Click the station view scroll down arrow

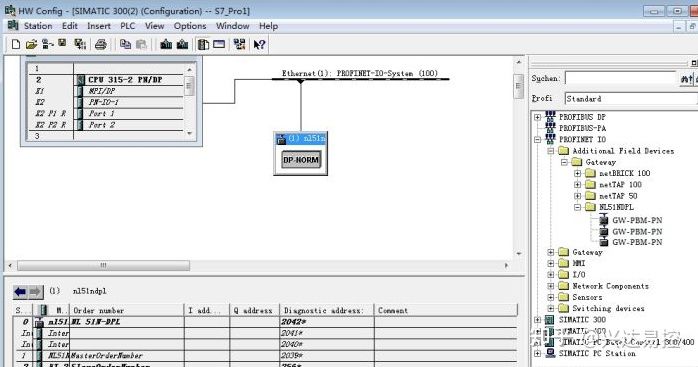coord(519,253)
